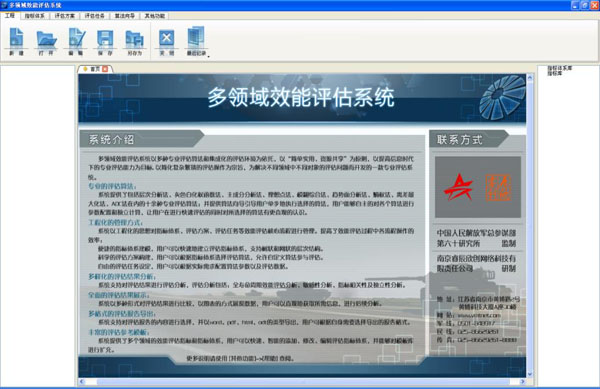Viewport: 600px width, 389px height.
Task: Select the 其他功能 ribbon tab
Action: (x=155, y=16)
